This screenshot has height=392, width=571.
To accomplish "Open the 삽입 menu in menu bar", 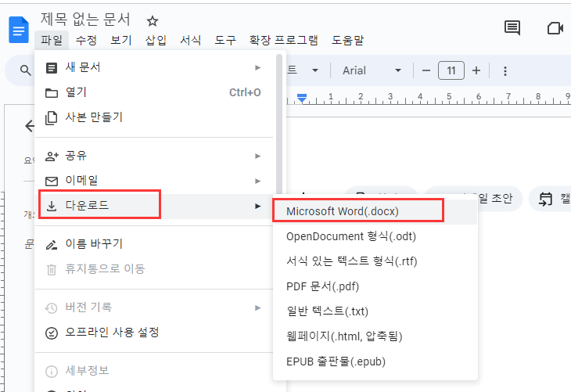I will [x=156, y=40].
